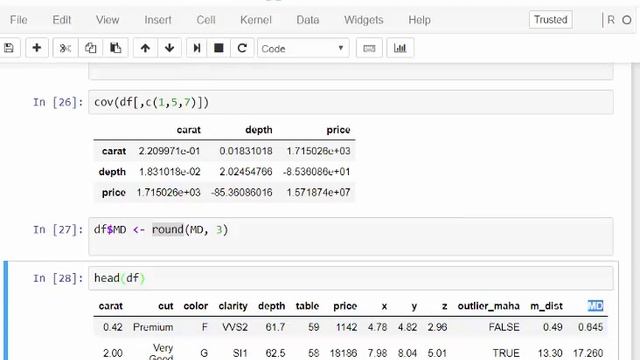640x360 pixels.
Task: Click the In [27] prompt label
Action: (x=58, y=230)
